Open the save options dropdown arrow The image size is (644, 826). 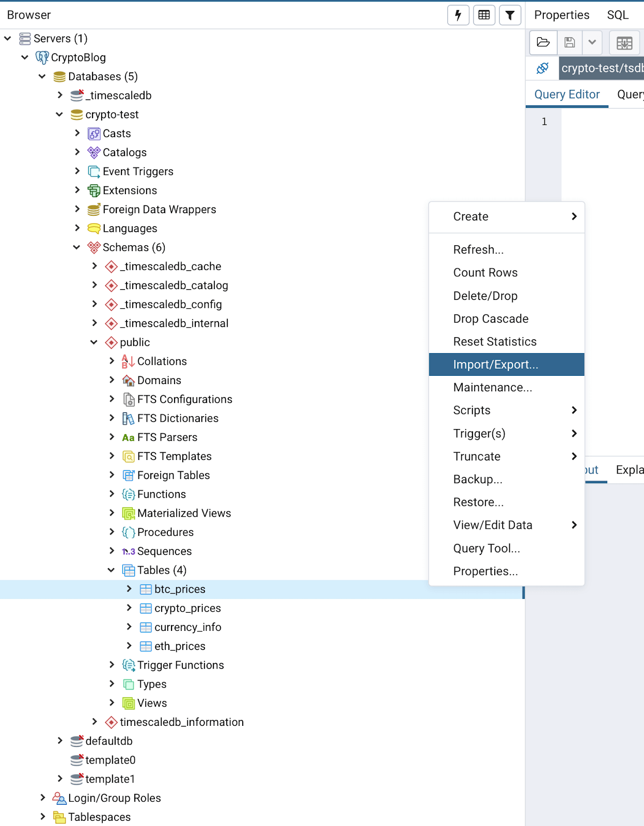coord(592,42)
